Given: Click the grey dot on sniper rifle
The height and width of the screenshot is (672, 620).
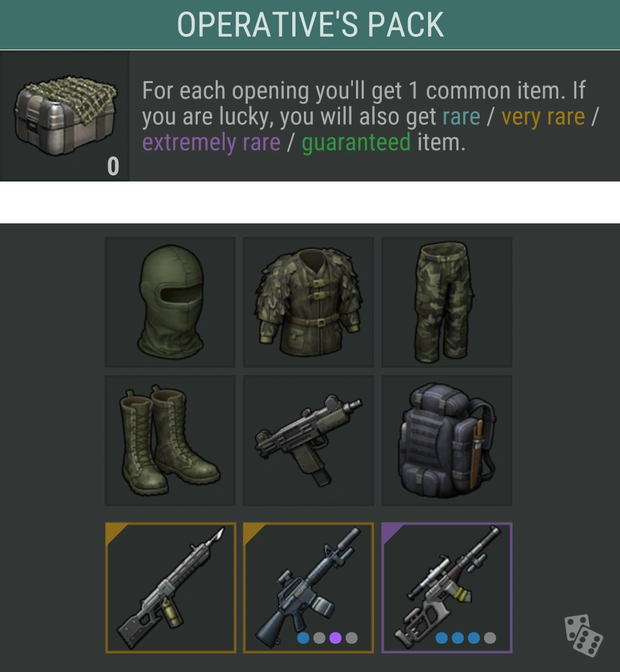Looking at the screenshot, I should (x=490, y=638).
